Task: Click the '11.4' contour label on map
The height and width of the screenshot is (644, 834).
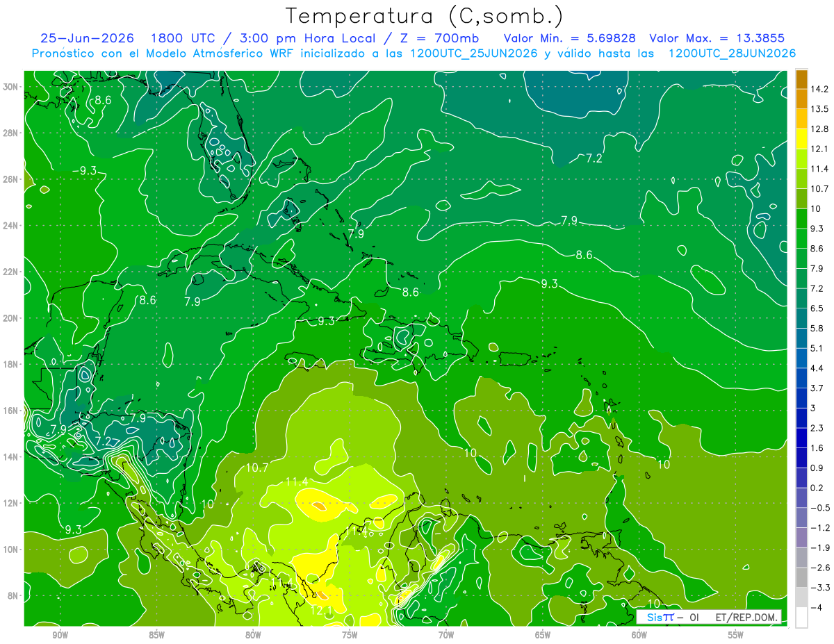Action: tap(297, 481)
